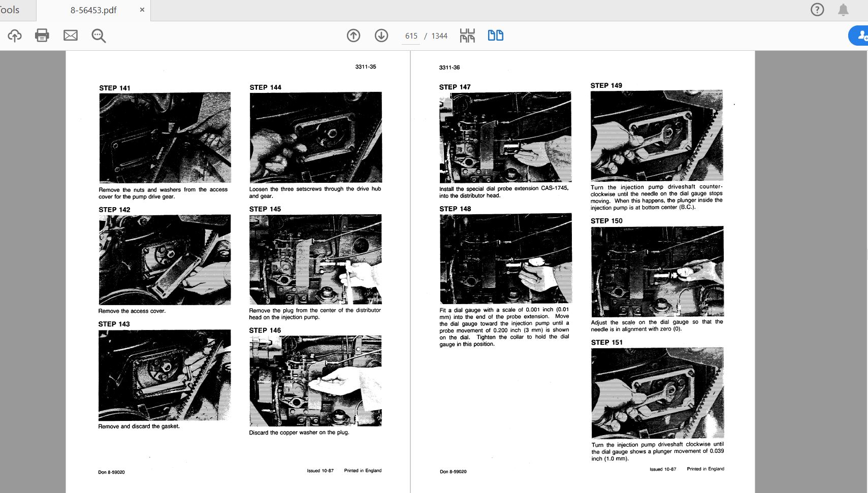The width and height of the screenshot is (868, 493).
Task: Toggle the two-page view icon
Action: 496,36
